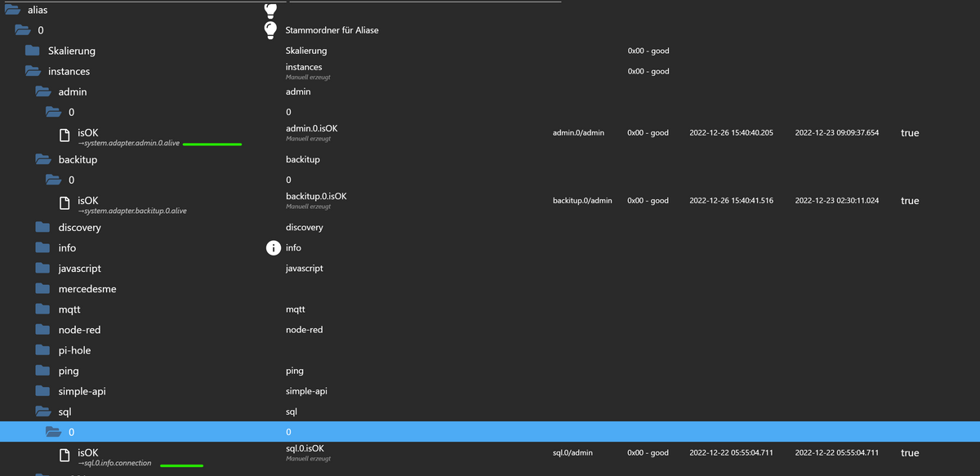Expand the javascript folder
This screenshot has height=476, width=980.
tap(43, 268)
